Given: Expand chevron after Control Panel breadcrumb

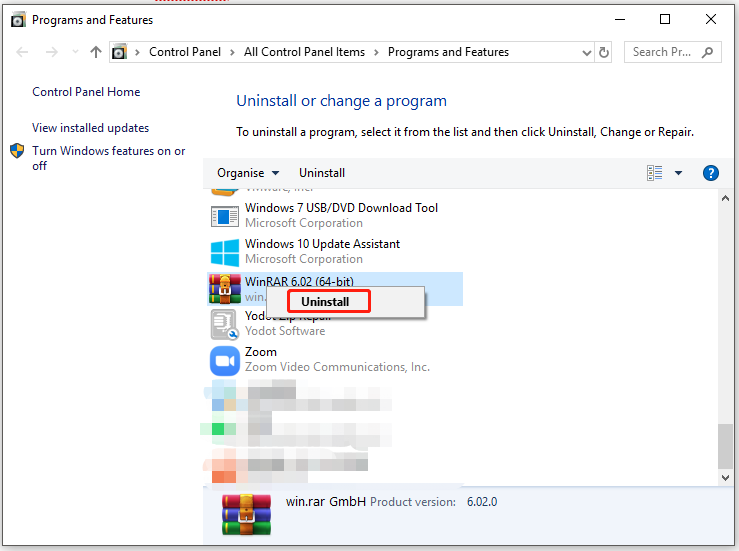Looking at the screenshot, I should 232,52.
